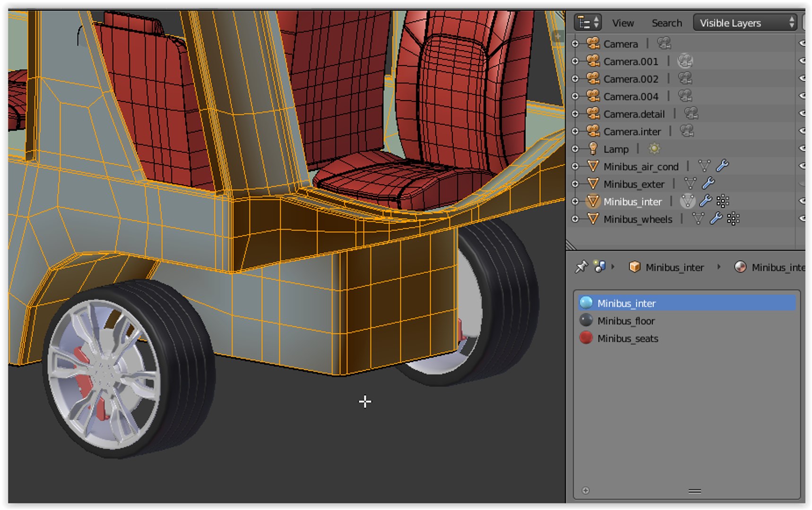This screenshot has width=812, height=510.
Task: Click the Minibus_exter mesh object icon
Action: 593,184
